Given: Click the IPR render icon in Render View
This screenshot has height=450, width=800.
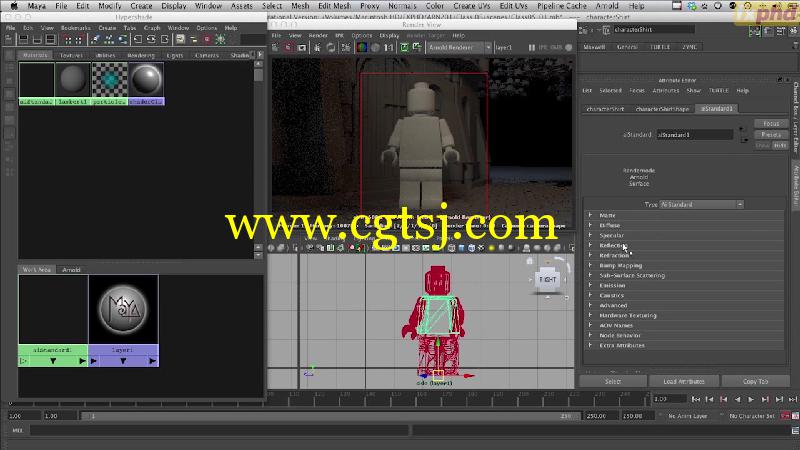Looking at the screenshot, I should [317, 47].
